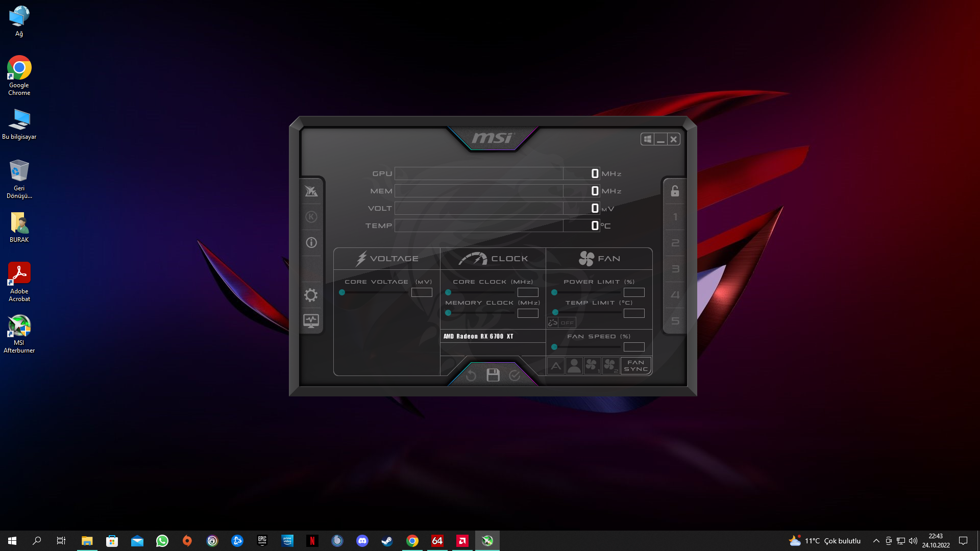980x551 pixels.
Task: Toggle the profile lock padlock
Action: click(675, 191)
